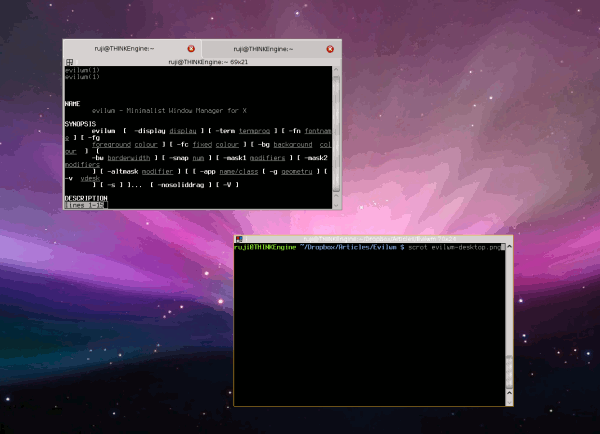Image resolution: width=600 pixels, height=434 pixels.
Task: Close the active first terminal tab
Action: pyautogui.click(x=191, y=49)
